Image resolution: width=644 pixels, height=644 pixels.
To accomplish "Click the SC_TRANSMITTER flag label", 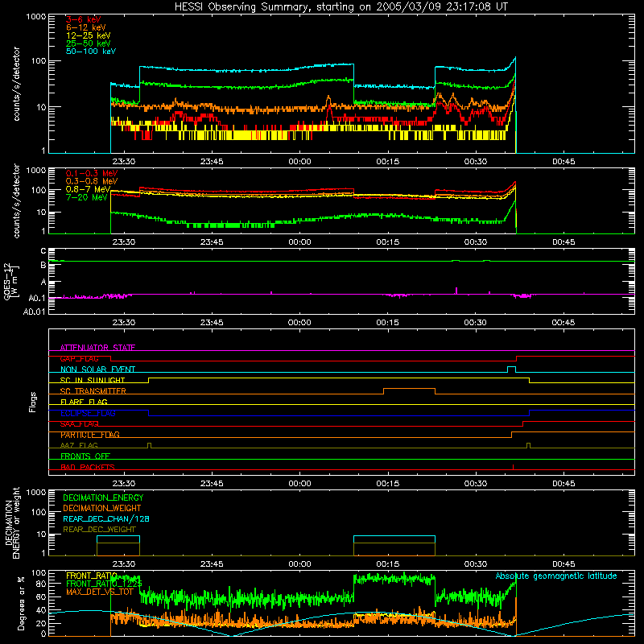I will (93, 391).
